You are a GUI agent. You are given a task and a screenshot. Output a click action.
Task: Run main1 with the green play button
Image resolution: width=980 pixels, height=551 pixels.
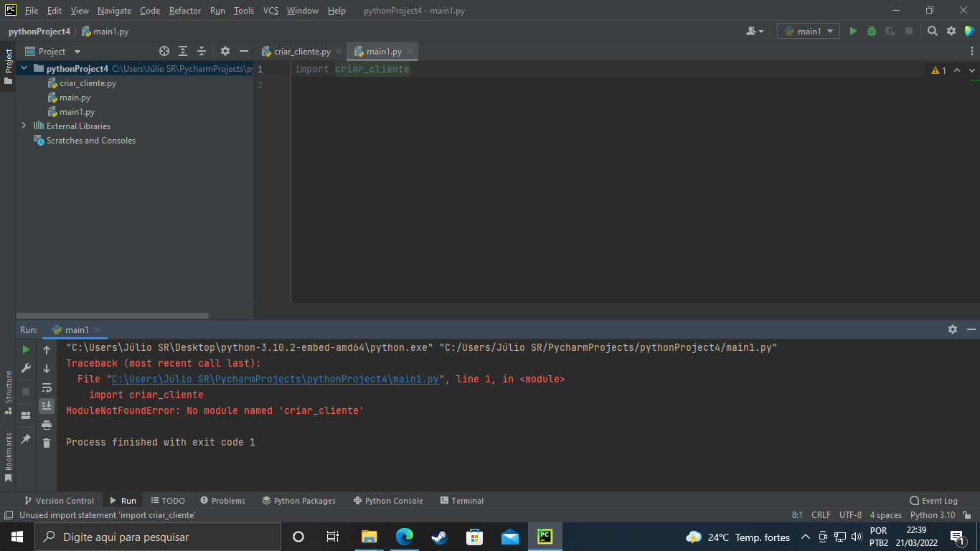pyautogui.click(x=853, y=31)
